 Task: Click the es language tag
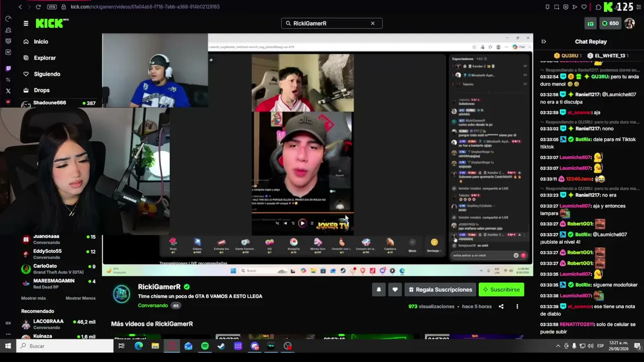pyautogui.click(x=176, y=305)
